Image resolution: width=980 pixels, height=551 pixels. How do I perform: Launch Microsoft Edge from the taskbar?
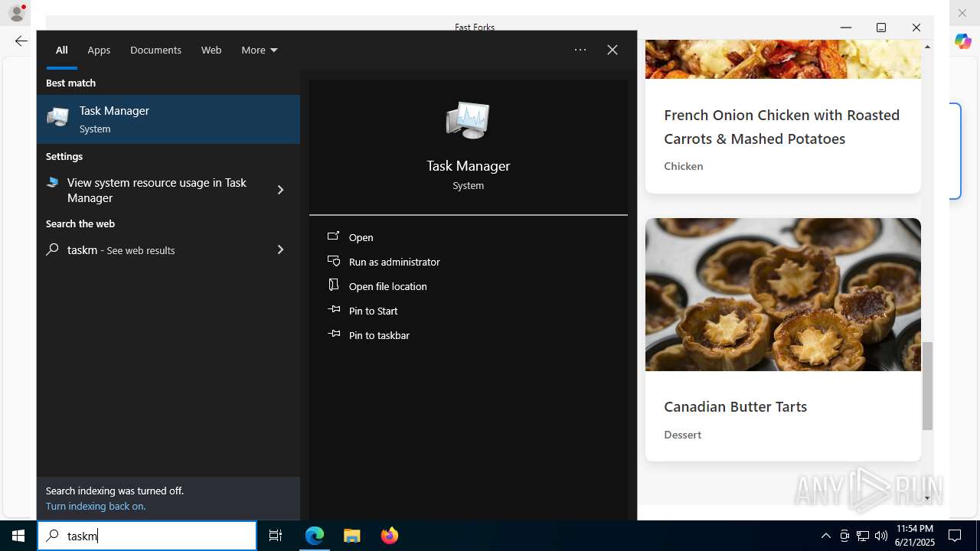(315, 536)
